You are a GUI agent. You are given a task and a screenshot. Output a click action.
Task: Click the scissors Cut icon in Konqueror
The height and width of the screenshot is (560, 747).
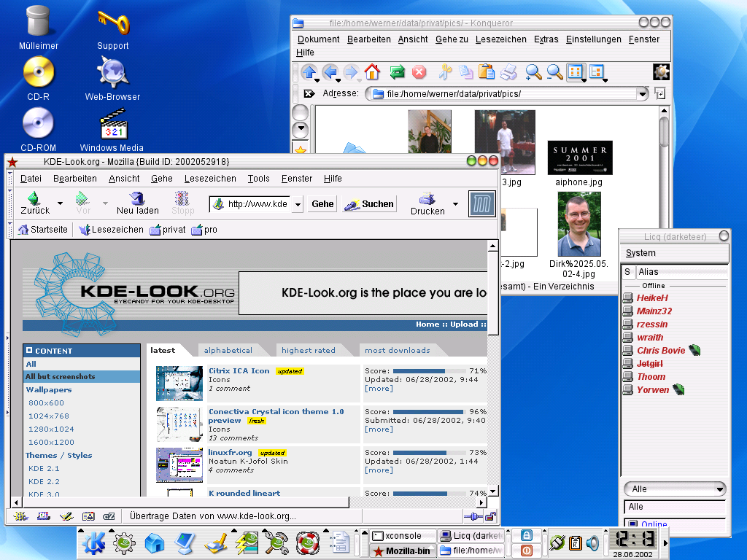pyautogui.click(x=445, y=72)
